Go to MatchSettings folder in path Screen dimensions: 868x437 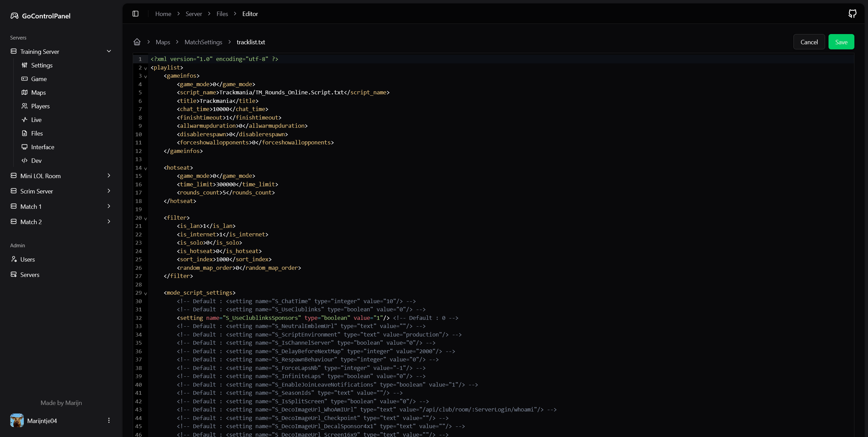click(x=203, y=42)
